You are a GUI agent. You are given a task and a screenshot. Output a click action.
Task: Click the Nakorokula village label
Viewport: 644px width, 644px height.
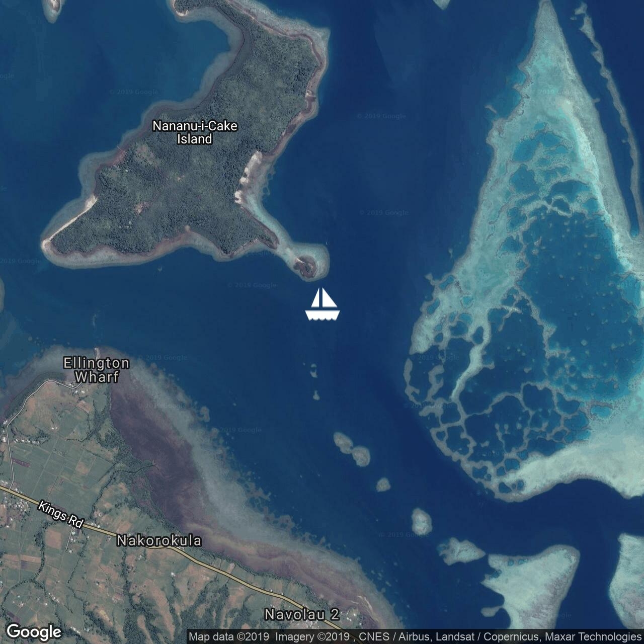pyautogui.click(x=159, y=541)
